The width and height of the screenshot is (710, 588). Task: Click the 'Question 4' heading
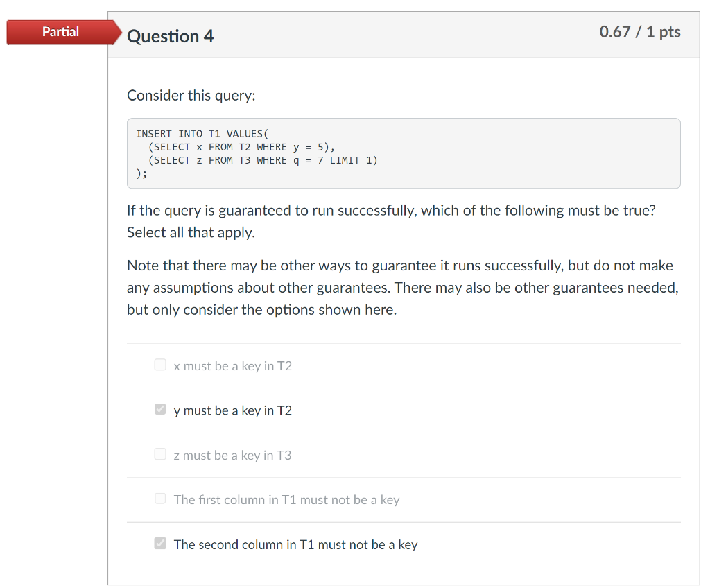(170, 36)
